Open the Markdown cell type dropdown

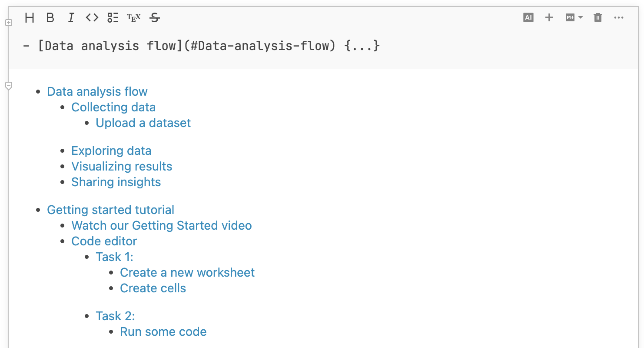pos(574,17)
